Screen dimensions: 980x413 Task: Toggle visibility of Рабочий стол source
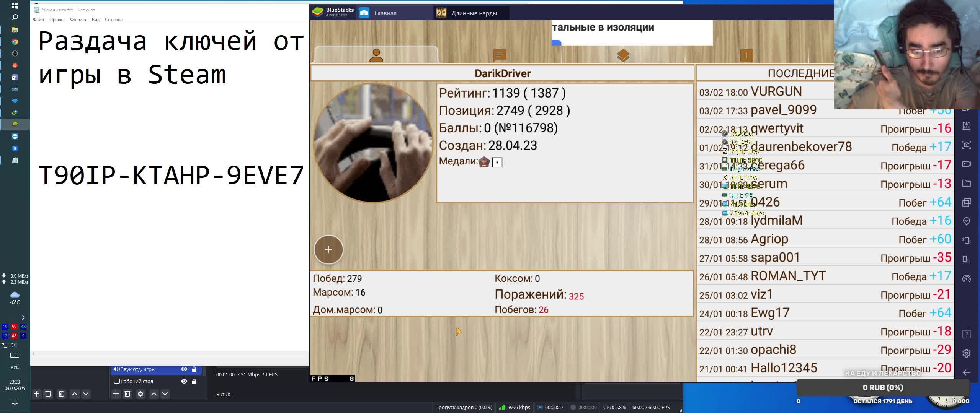point(184,381)
